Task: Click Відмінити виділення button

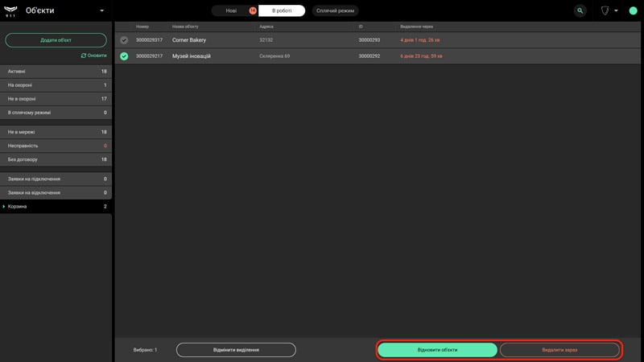Action: (236, 350)
